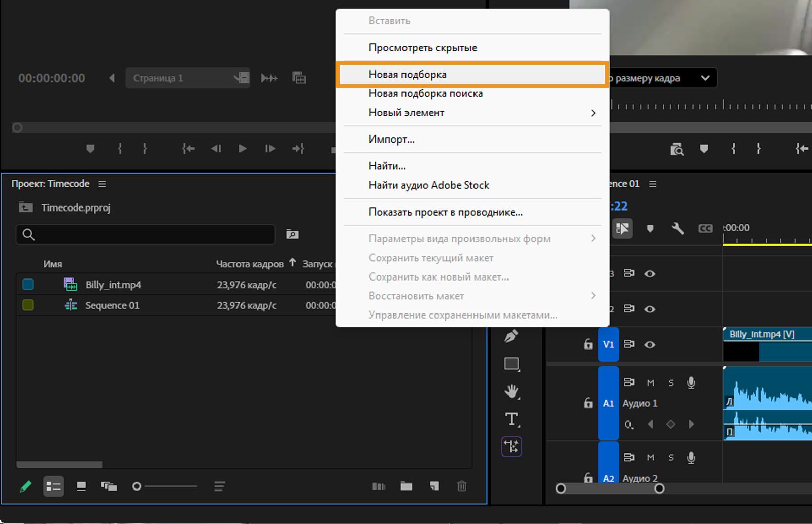Select Импорт... in the context menu
Viewport: 812px width, 524px height.
pyautogui.click(x=391, y=139)
